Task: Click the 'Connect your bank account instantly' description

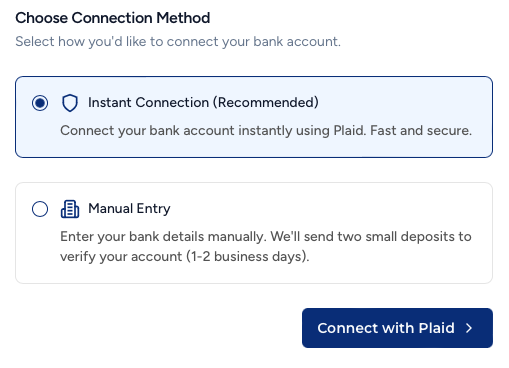Action: pos(266,130)
